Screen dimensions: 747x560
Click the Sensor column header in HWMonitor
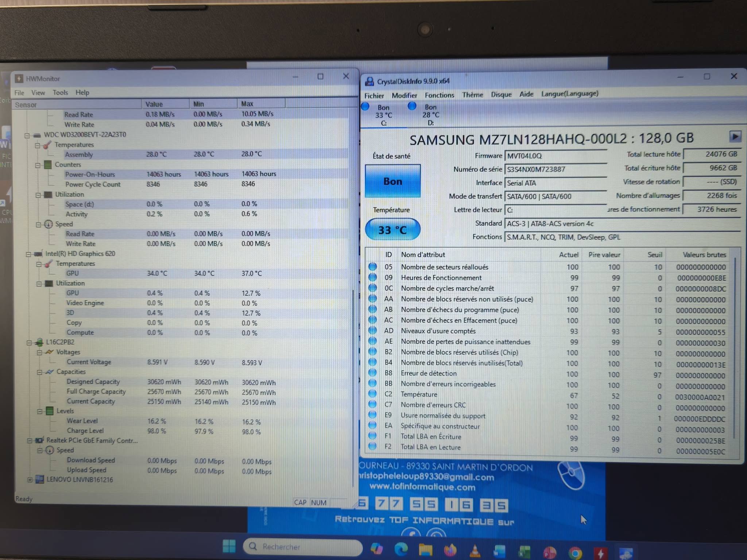coord(77,105)
